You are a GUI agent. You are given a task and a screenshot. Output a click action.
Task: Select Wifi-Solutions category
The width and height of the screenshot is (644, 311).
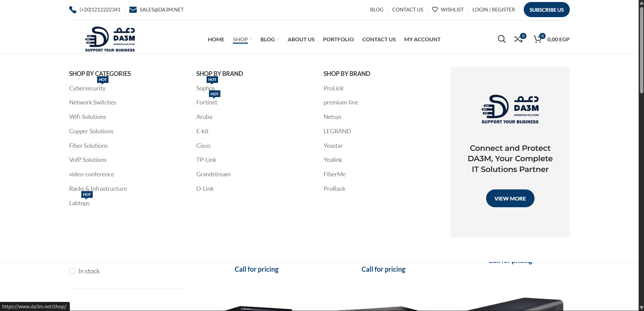87,117
